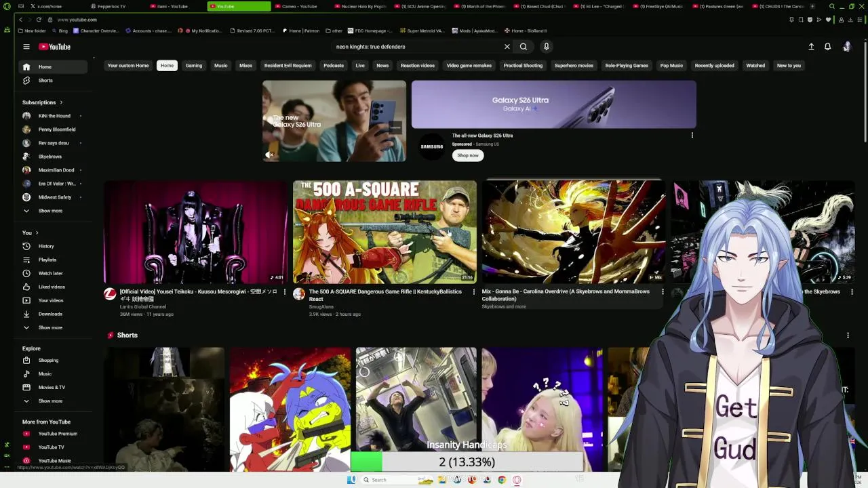This screenshot has width=868, height=488.
Task: Play the 500 A-SQUARE rifle thumbnail
Action: click(x=384, y=232)
